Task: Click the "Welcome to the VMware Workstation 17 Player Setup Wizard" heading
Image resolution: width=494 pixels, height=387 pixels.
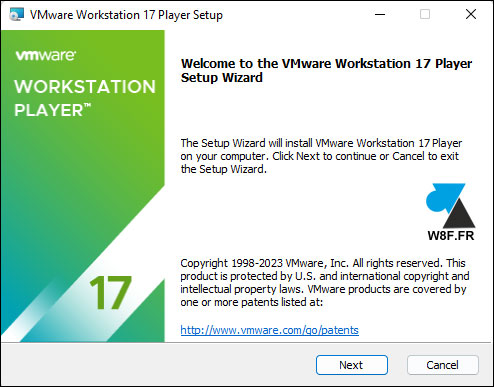Action: (326, 70)
